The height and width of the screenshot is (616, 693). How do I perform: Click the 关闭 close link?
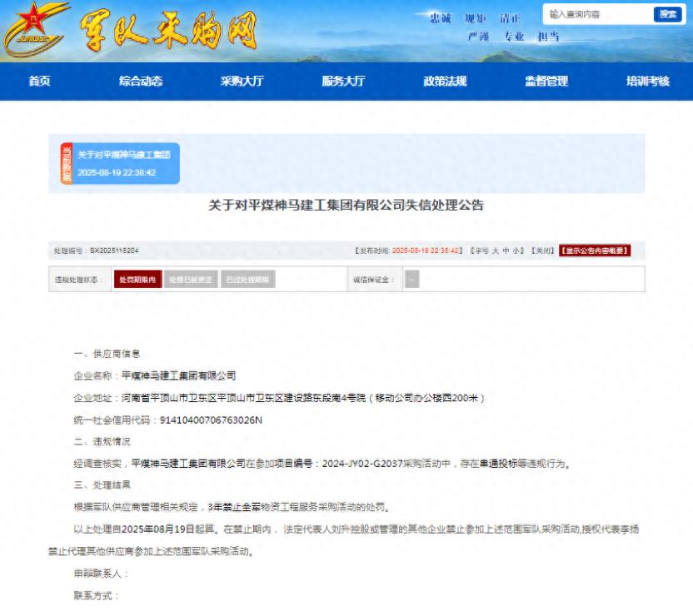point(542,251)
